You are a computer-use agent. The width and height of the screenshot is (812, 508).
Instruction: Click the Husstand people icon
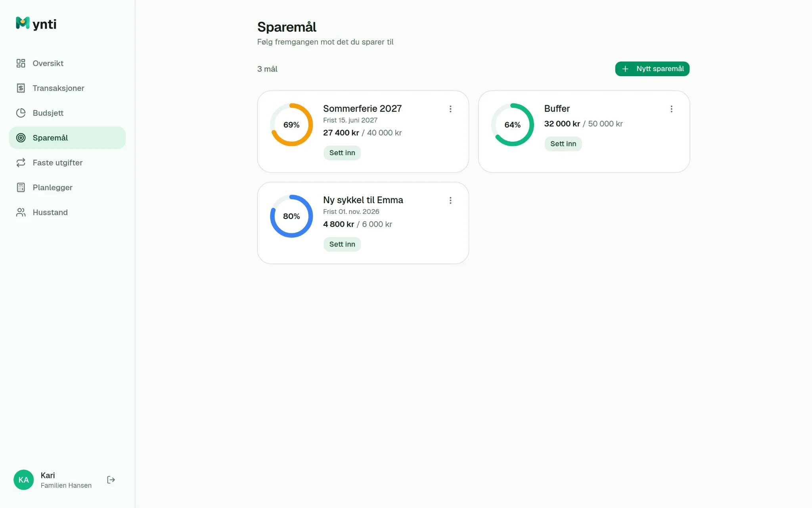(x=21, y=212)
